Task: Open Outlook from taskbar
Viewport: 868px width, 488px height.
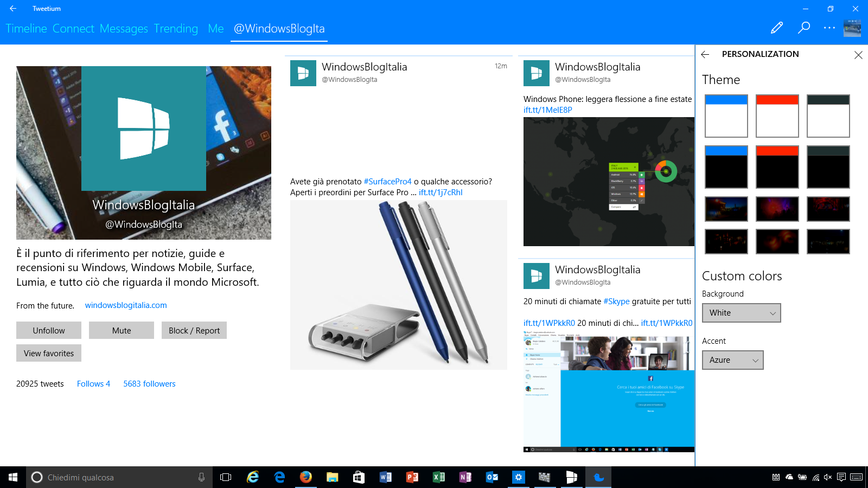Action: pyautogui.click(x=492, y=477)
